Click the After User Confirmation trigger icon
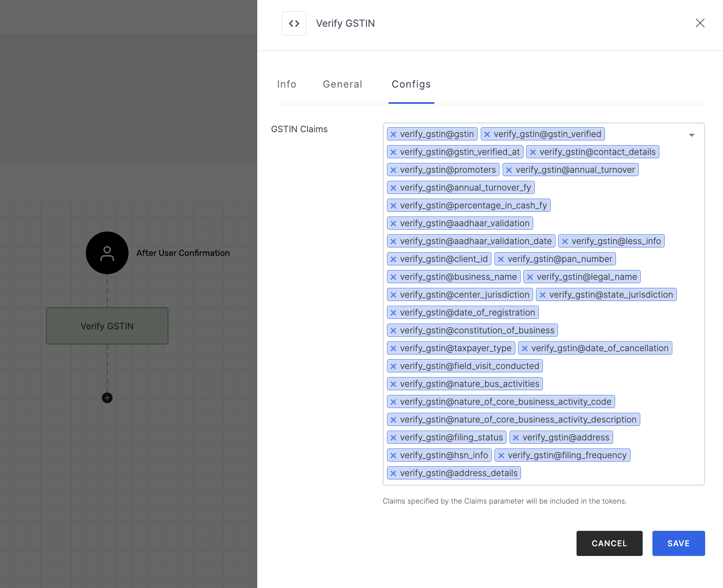723x588 pixels. click(x=107, y=253)
